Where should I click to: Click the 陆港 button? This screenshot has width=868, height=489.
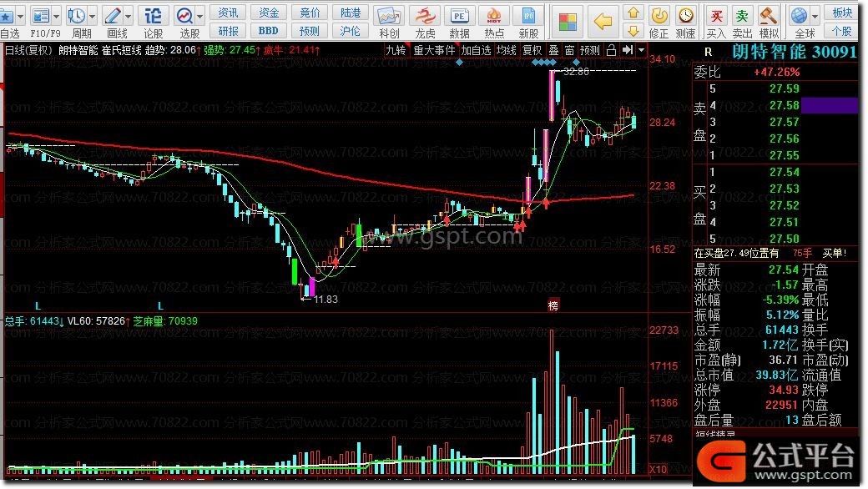[351, 13]
